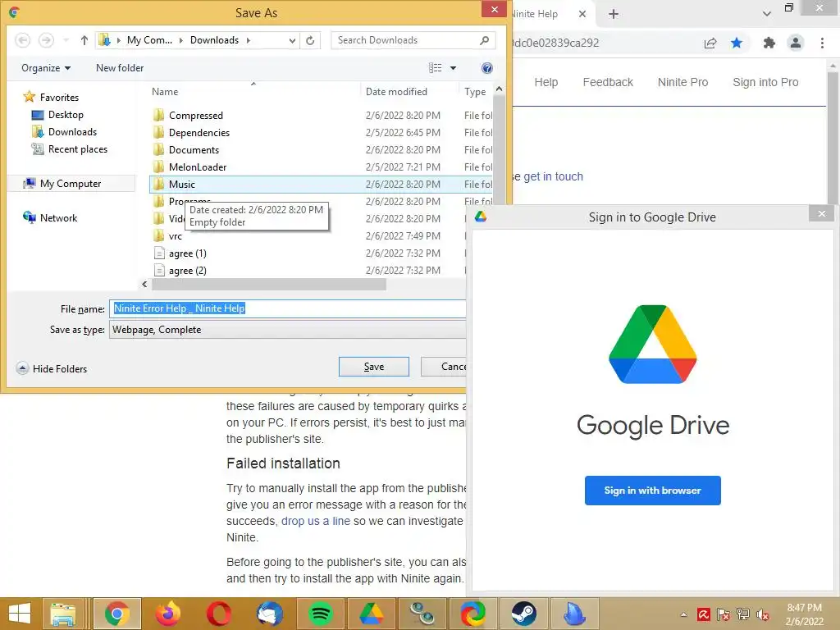Image resolution: width=840 pixels, height=630 pixels.
Task: Switch to Google Drive in the taskbar
Action: click(372, 614)
